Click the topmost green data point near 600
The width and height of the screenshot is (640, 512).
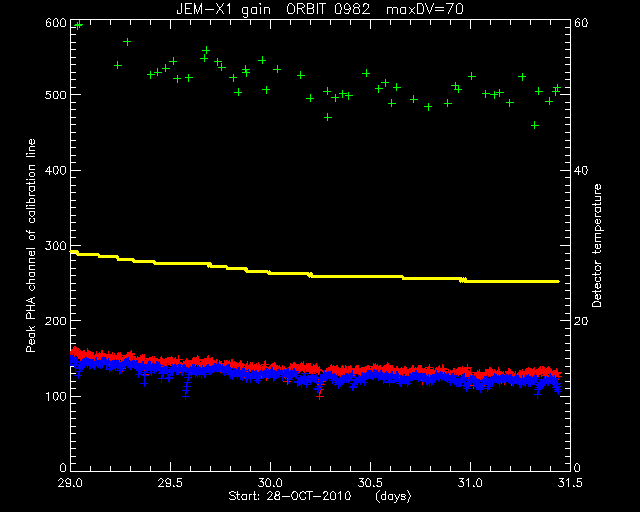79,25
